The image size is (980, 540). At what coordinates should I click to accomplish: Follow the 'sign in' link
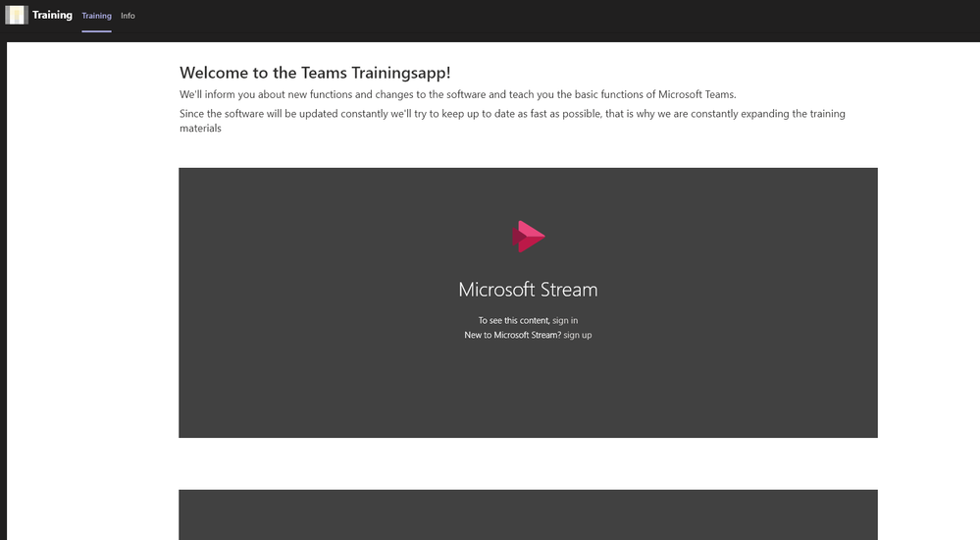click(x=565, y=320)
